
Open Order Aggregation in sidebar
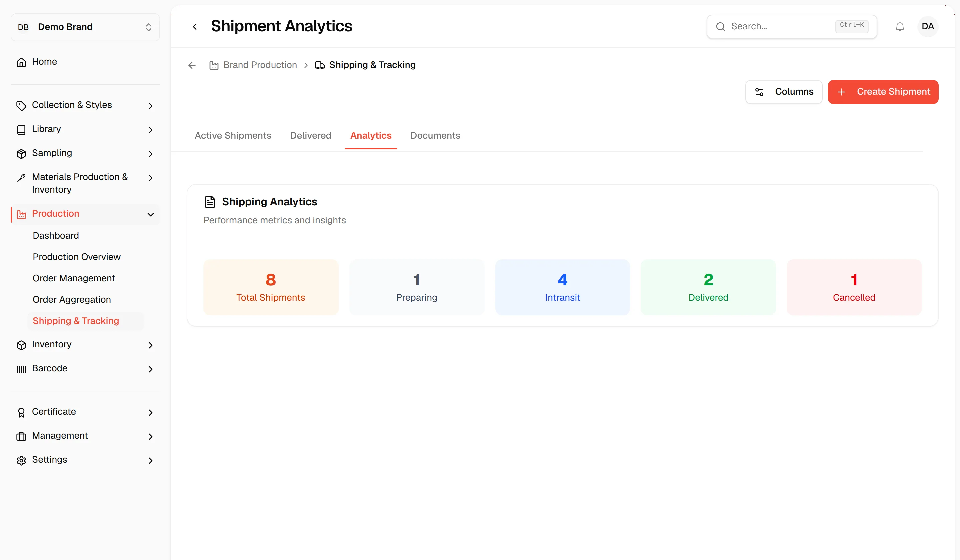coord(72,299)
